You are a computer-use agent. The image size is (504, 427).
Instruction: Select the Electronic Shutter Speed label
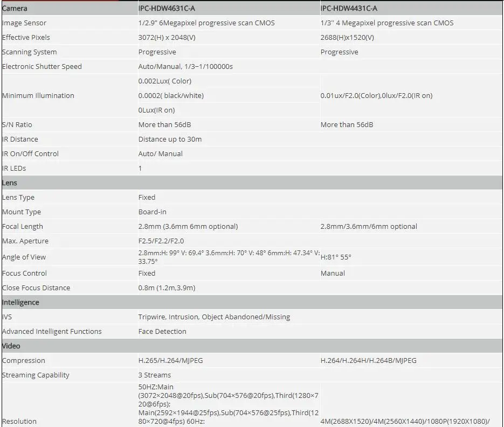42,66
